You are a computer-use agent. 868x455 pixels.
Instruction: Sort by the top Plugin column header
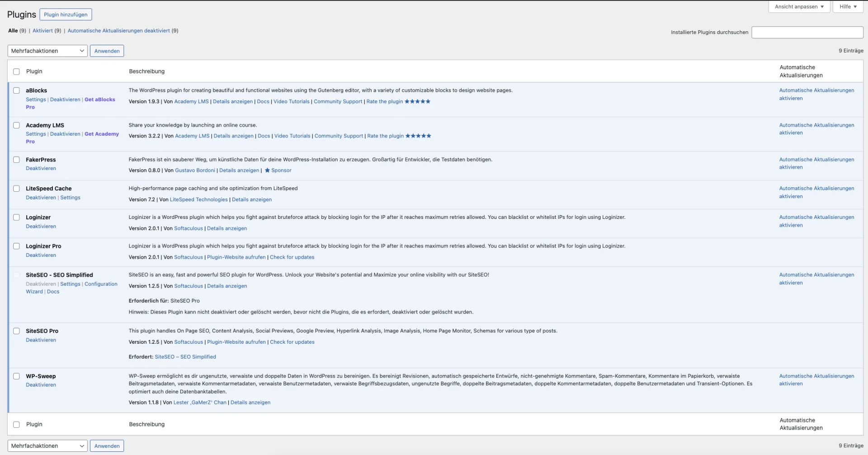34,71
